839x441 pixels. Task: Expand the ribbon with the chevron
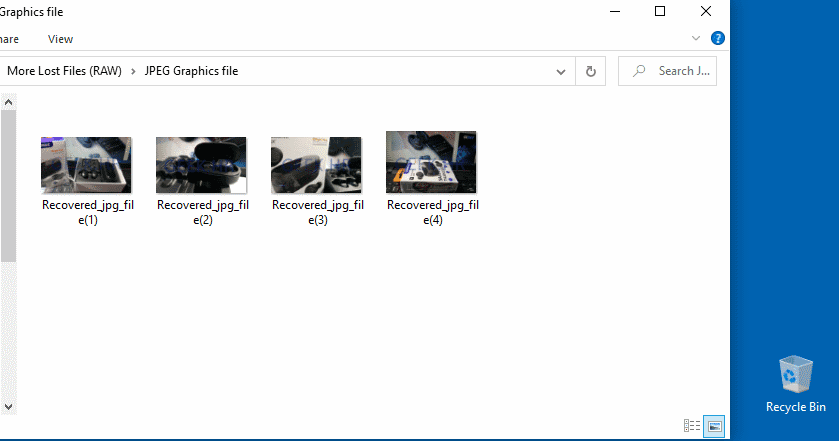click(x=697, y=38)
